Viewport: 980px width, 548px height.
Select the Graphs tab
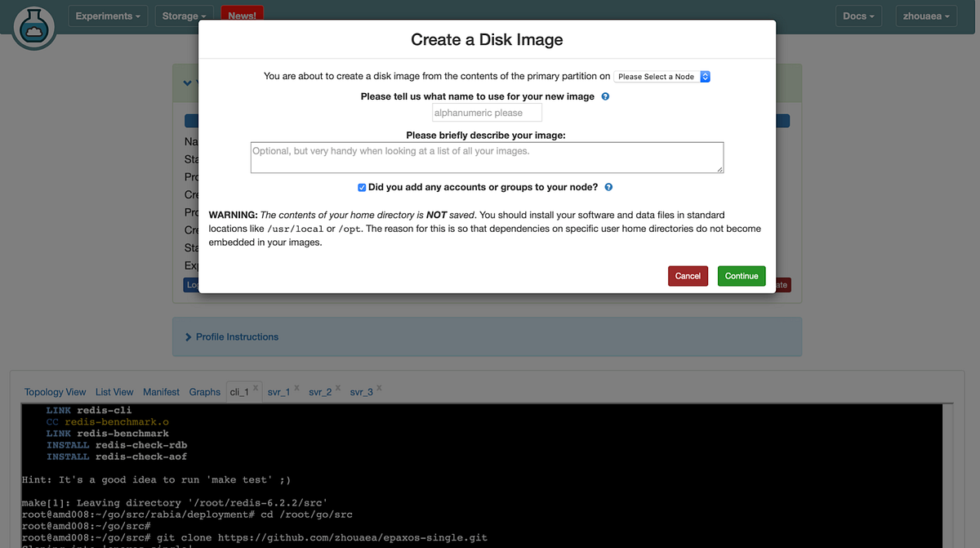(204, 392)
